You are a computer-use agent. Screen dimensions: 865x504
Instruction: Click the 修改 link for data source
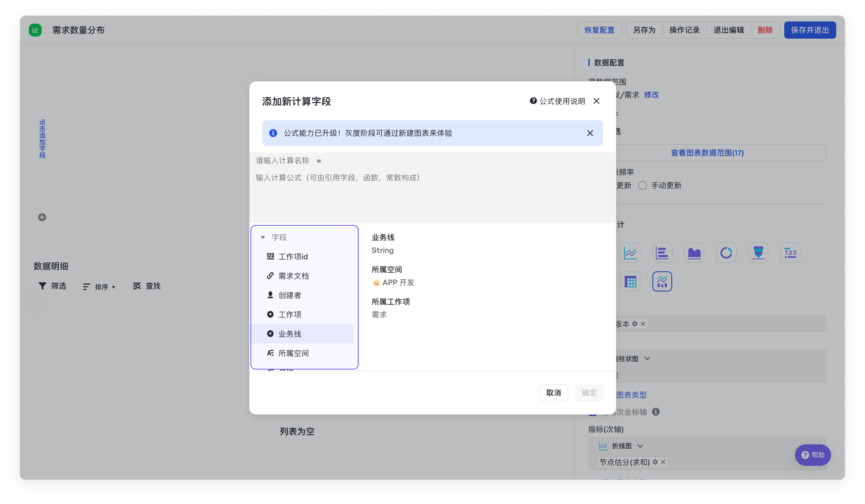[652, 95]
